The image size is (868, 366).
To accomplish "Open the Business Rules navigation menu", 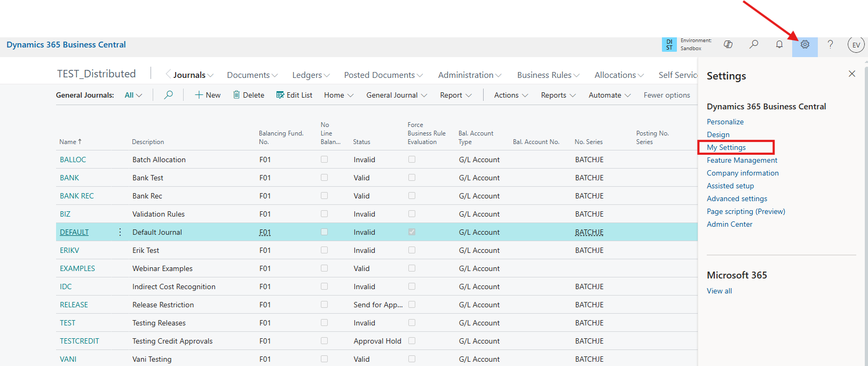I will pyautogui.click(x=548, y=75).
